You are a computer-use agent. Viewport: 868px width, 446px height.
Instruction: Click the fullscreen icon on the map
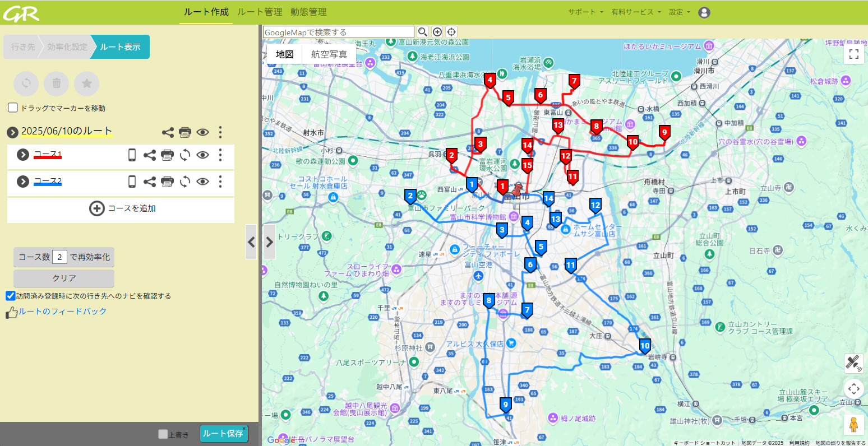(854, 54)
